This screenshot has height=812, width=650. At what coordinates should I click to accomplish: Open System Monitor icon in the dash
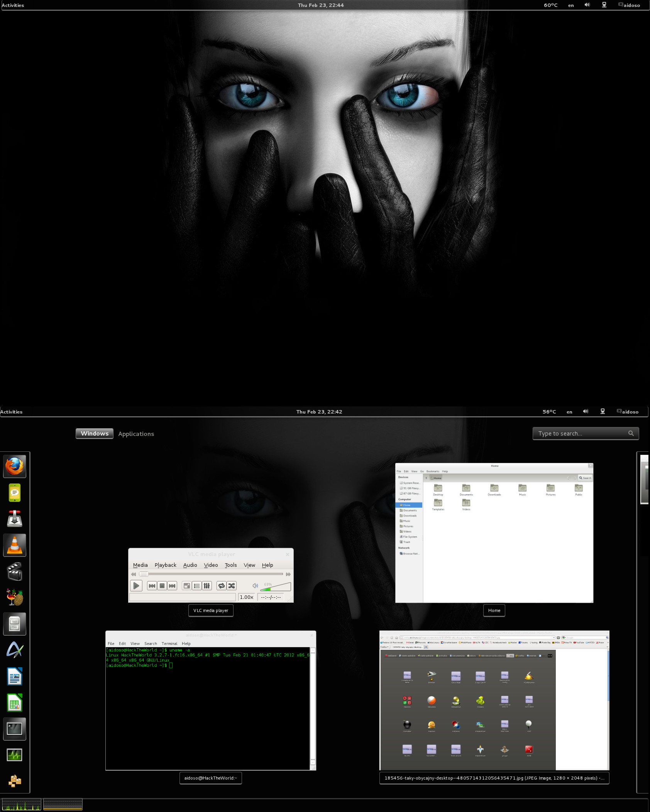tap(15, 755)
